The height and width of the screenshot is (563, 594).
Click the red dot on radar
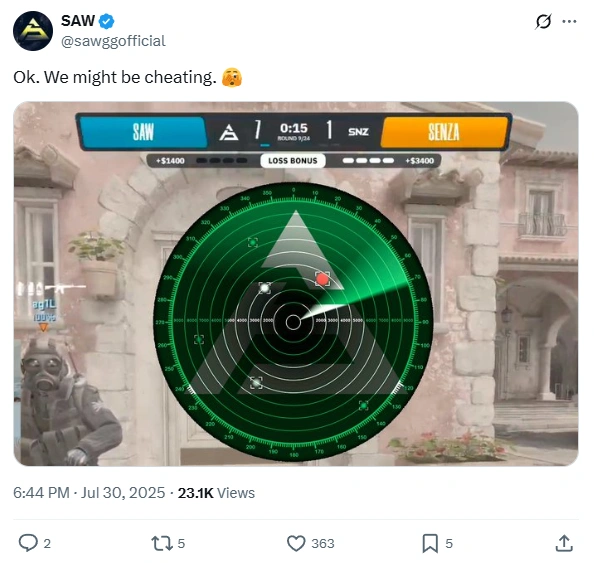click(322, 279)
